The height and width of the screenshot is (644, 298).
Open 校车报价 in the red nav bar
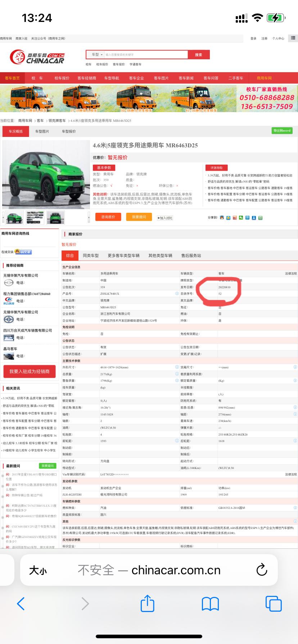(x=62, y=78)
